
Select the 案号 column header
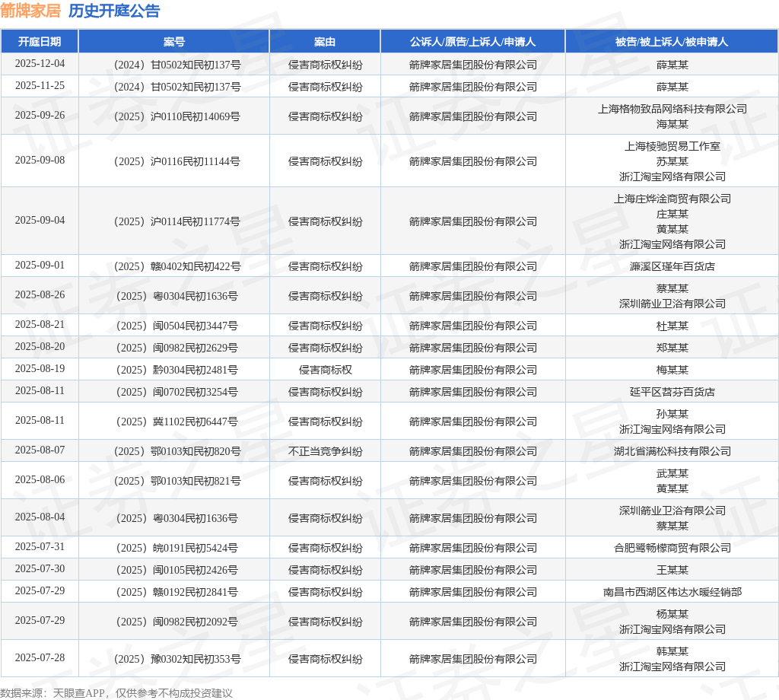[x=174, y=42]
